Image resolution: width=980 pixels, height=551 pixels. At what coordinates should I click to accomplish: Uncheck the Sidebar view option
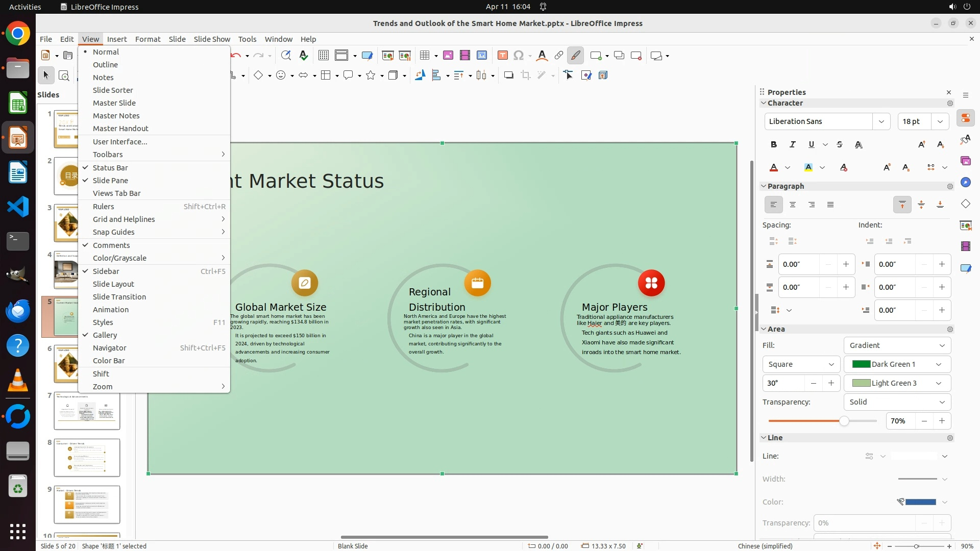point(106,271)
